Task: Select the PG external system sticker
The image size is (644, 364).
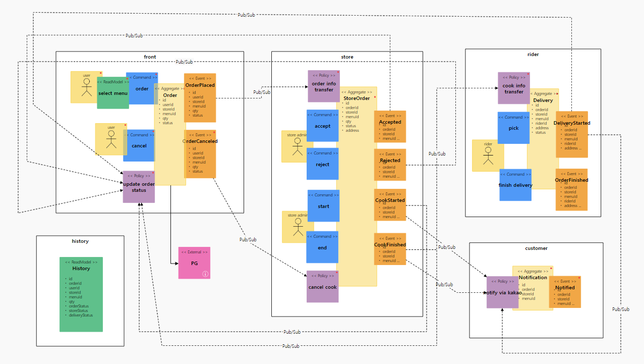Action: (194, 263)
